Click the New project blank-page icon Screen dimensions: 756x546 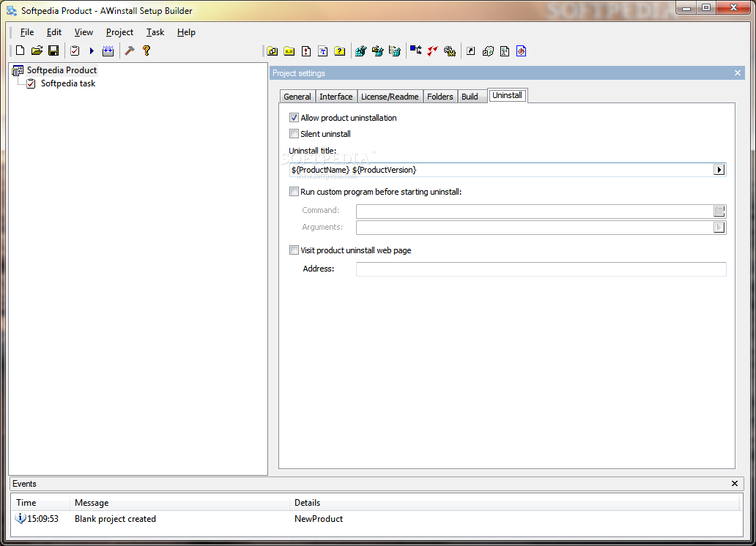21,51
